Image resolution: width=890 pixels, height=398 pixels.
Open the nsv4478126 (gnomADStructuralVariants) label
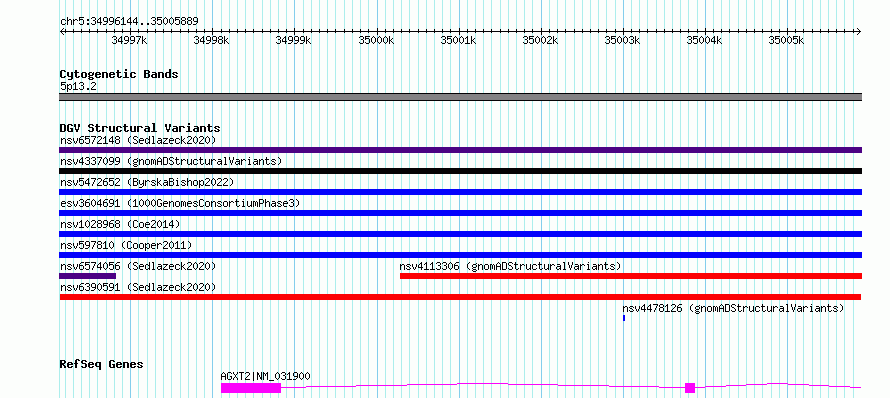(x=733, y=308)
